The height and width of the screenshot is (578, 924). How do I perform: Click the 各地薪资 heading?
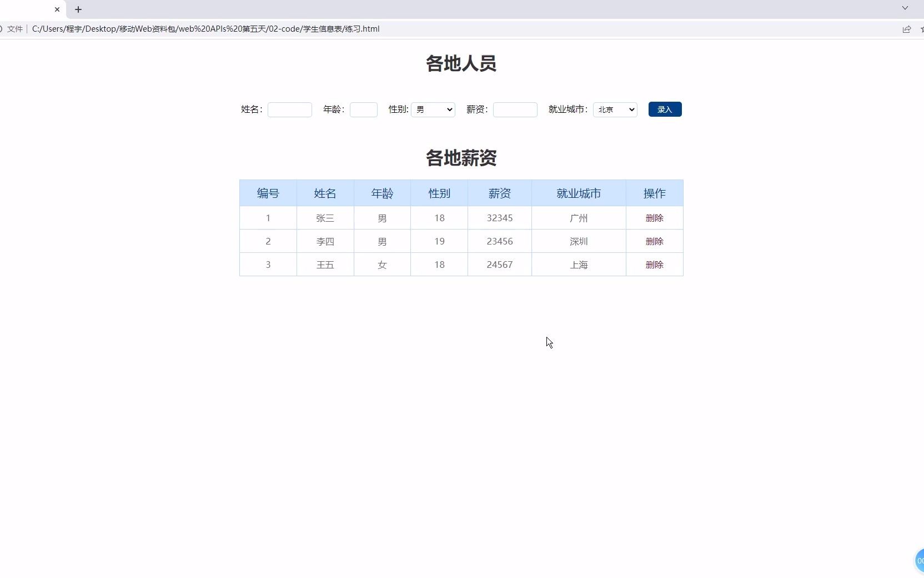pyautogui.click(x=461, y=158)
